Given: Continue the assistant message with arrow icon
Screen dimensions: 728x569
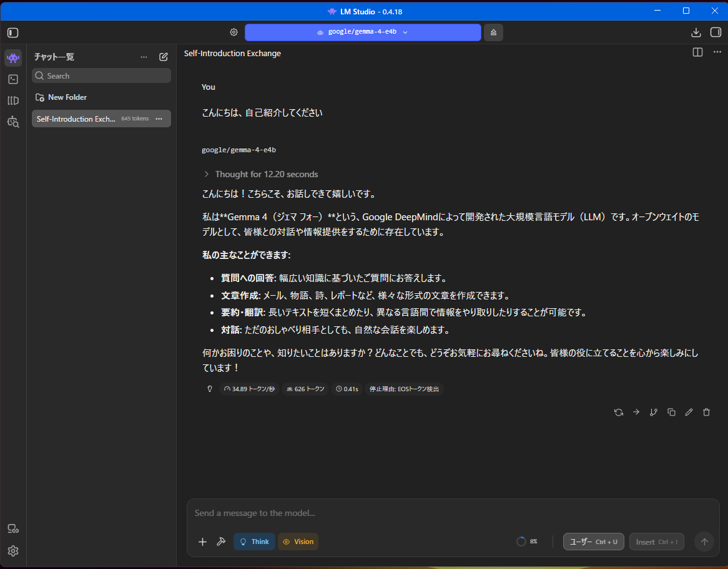Looking at the screenshot, I should pos(636,412).
